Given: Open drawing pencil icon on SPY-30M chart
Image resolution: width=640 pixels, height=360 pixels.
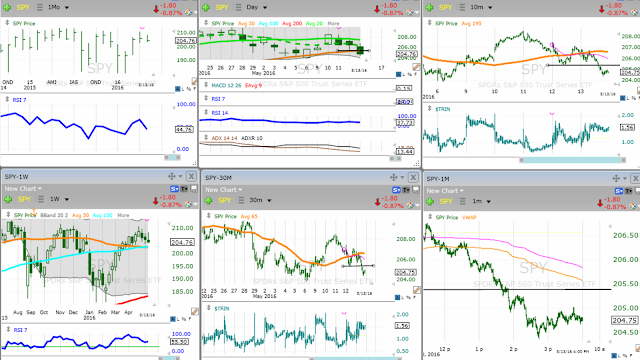Looking at the screenshot, I should 416,290.
